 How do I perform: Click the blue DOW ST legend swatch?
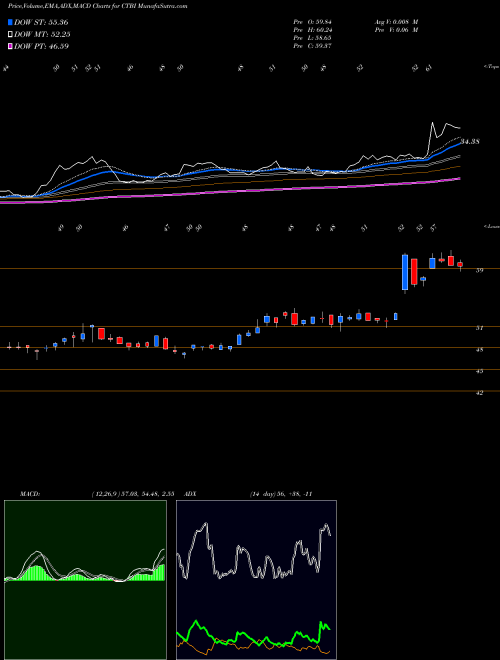point(10,22)
